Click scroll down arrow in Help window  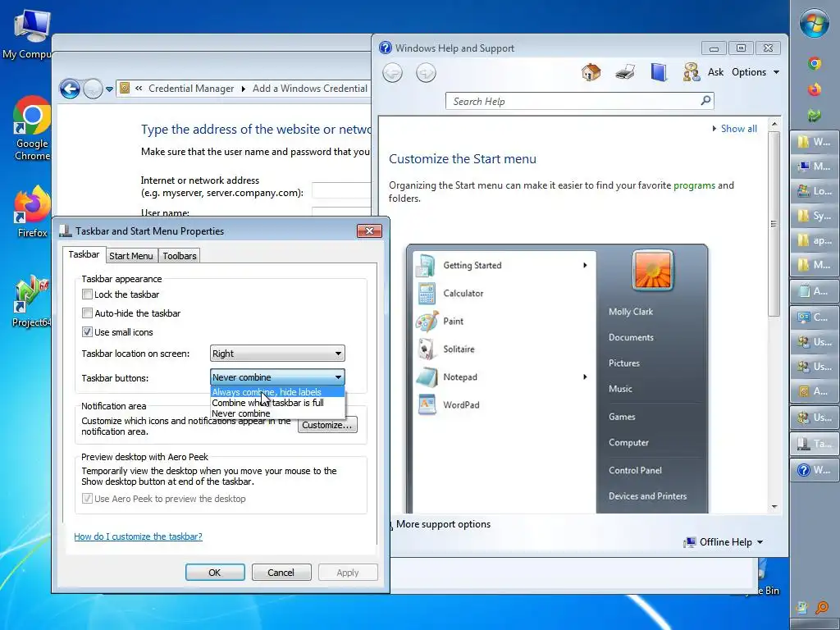(774, 507)
